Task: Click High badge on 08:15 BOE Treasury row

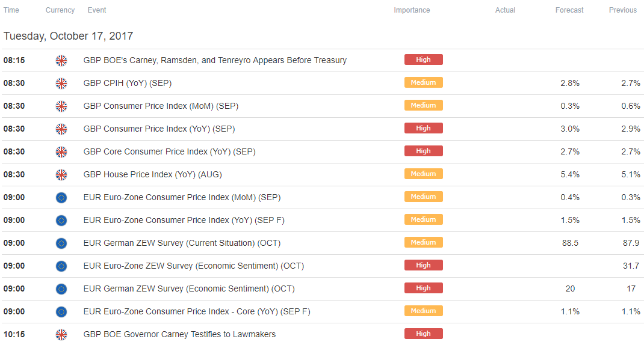Action: pos(424,60)
